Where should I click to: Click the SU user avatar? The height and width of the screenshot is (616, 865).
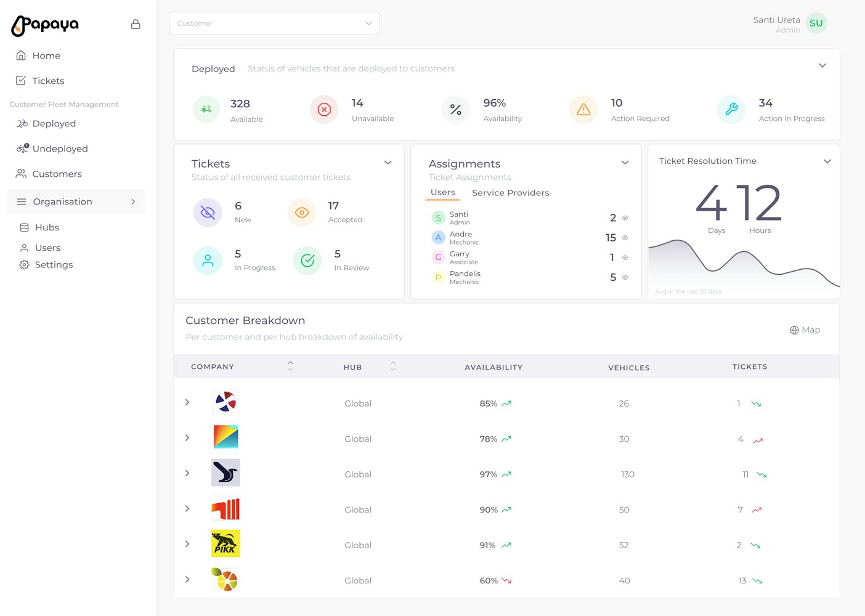(x=816, y=23)
